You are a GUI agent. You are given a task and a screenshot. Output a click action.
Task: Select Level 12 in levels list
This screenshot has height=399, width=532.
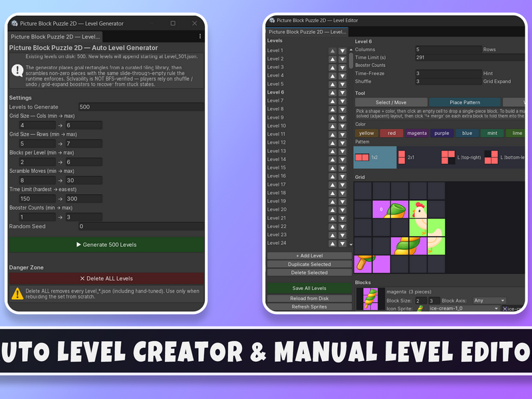277,142
